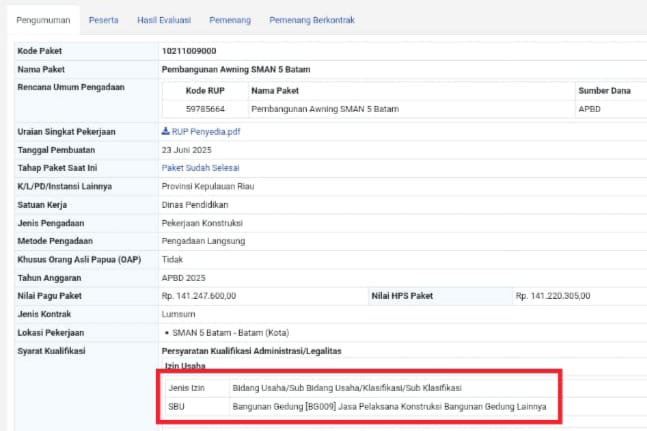Click the Sumber Dana column header
Viewport: 647px width, 431px height.
604,91
